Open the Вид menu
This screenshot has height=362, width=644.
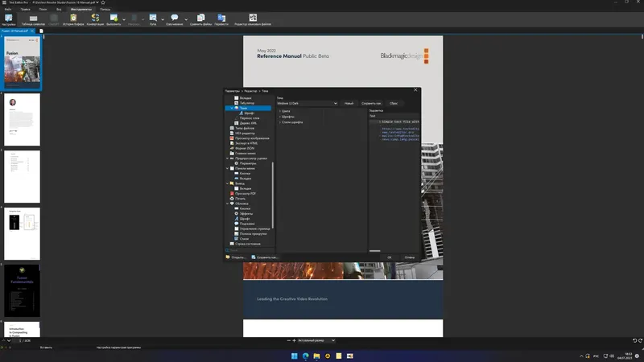point(59,9)
